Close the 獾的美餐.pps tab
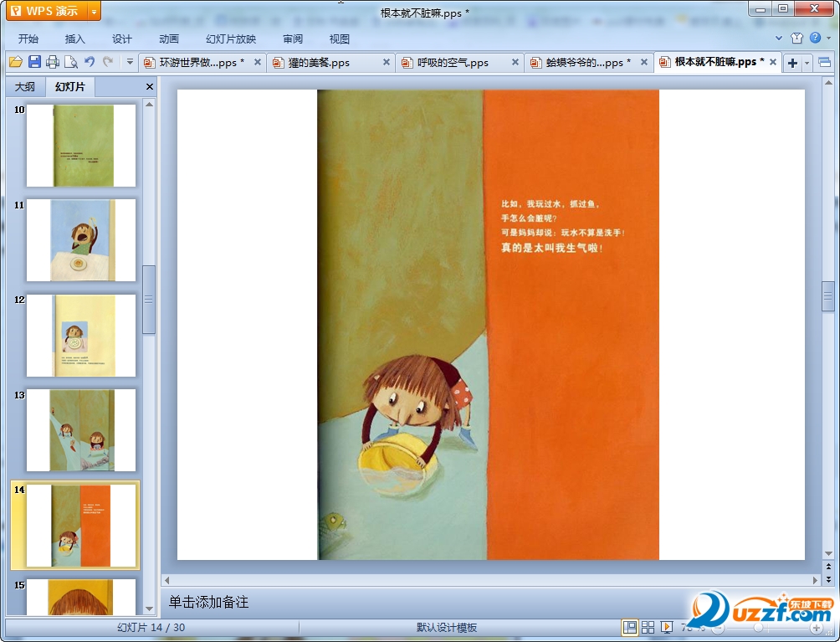 pyautogui.click(x=387, y=62)
